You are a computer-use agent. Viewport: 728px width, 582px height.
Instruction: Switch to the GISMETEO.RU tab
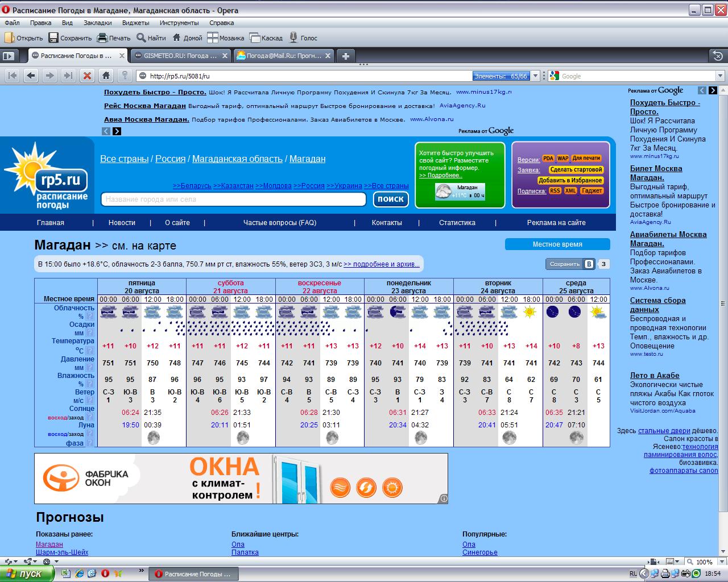coord(180,56)
